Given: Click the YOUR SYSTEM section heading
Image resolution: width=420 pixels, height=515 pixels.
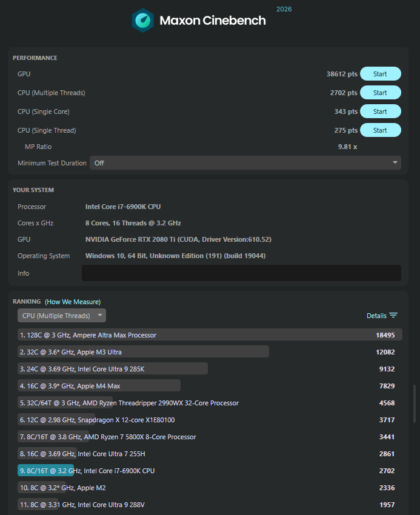Looking at the screenshot, I should pos(33,190).
